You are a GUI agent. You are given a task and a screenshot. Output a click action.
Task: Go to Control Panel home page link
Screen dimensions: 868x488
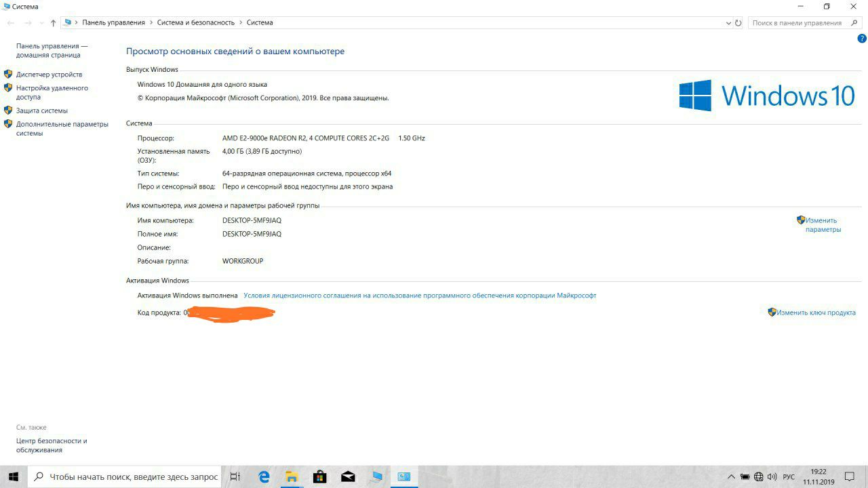pyautogui.click(x=52, y=50)
